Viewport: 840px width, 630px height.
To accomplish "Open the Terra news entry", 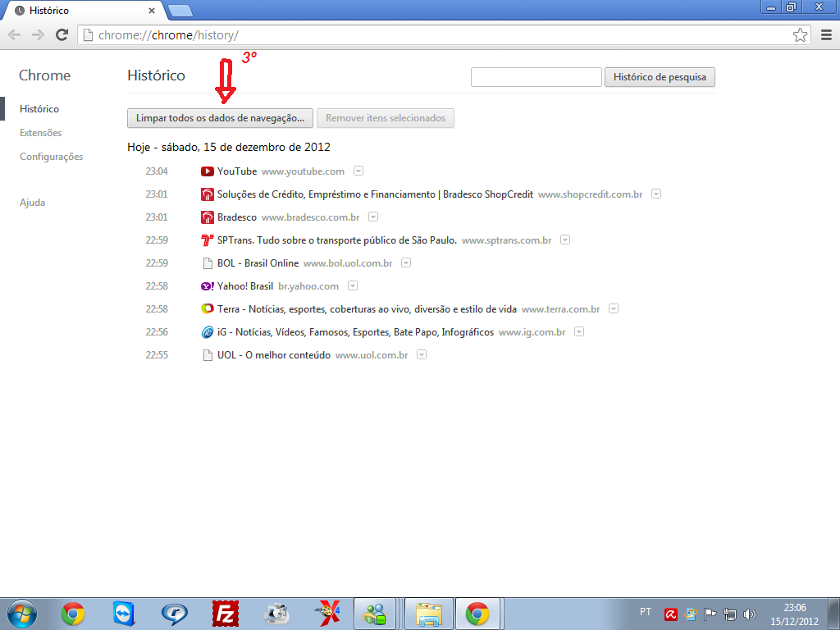I will point(367,309).
